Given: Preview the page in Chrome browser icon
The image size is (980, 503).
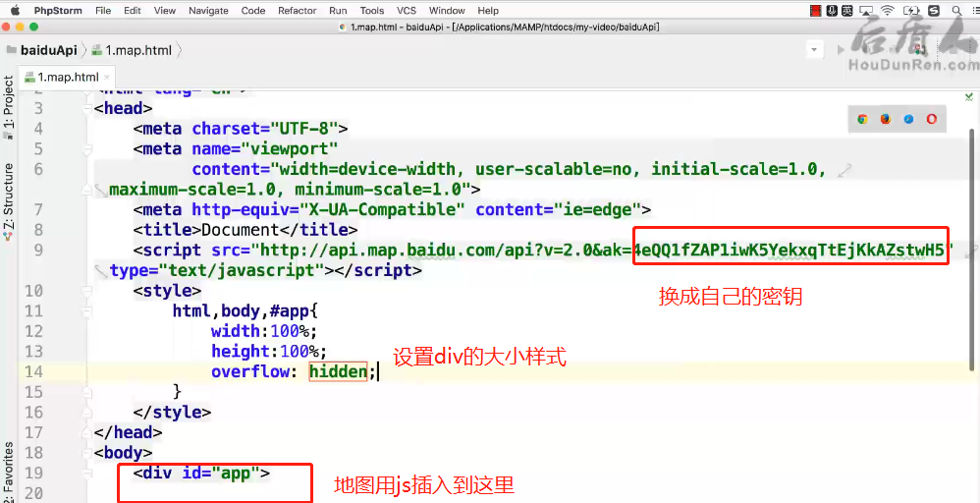Looking at the screenshot, I should point(862,119).
